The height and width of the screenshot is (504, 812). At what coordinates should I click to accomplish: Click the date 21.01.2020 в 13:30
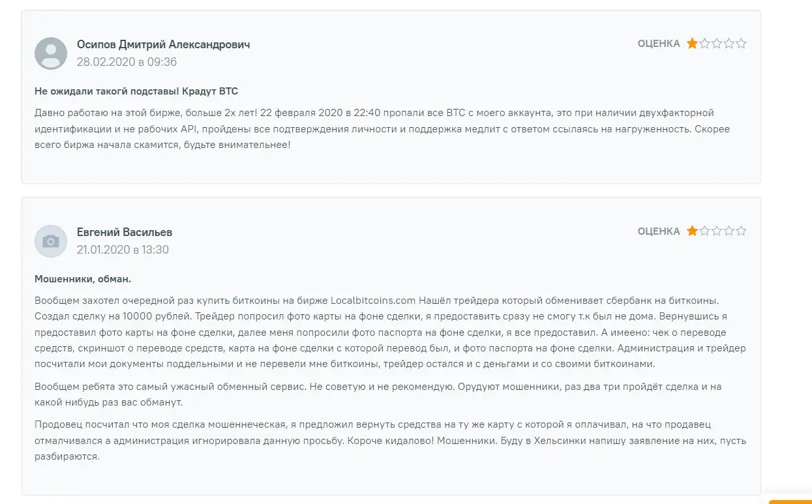[123, 250]
